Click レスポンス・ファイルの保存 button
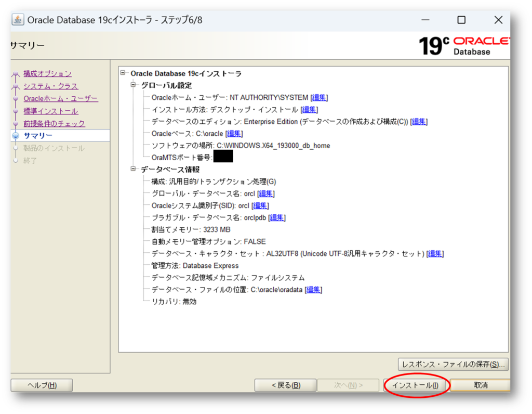532x414 pixels. coord(453,364)
